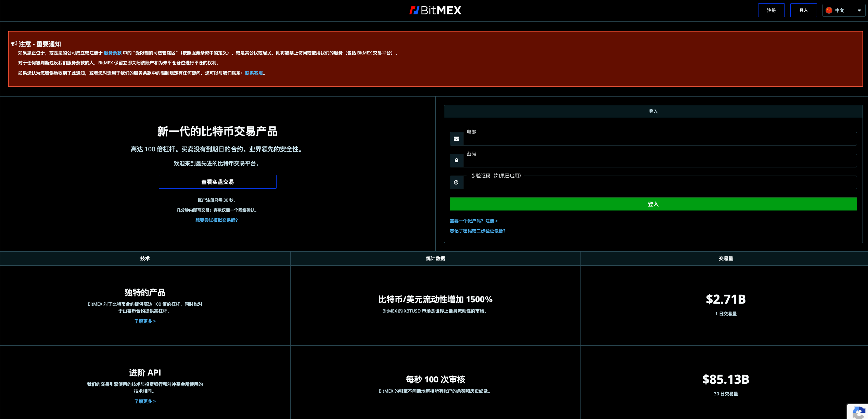868x419 pixels.
Task: Select the 统计数据 column header
Action: point(435,258)
